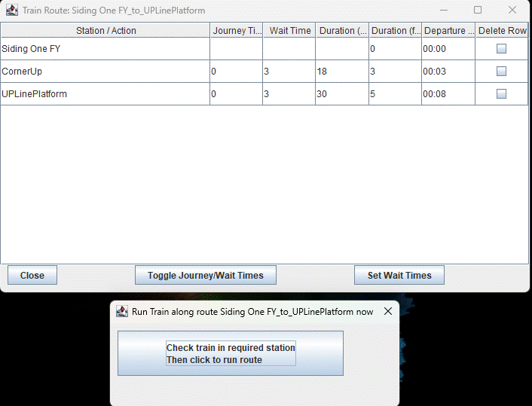The width and height of the screenshot is (532, 406).
Task: Close the Run Train dialog
Action: coord(388,311)
